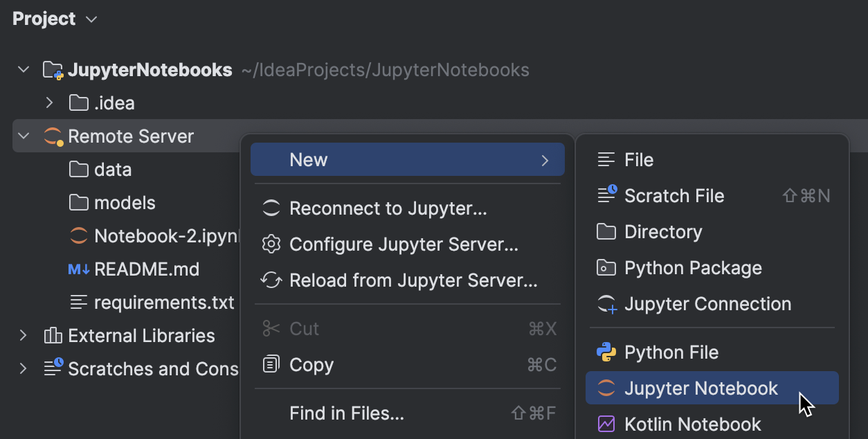
Task: Choose Copy in the context menu
Action: tap(311, 365)
